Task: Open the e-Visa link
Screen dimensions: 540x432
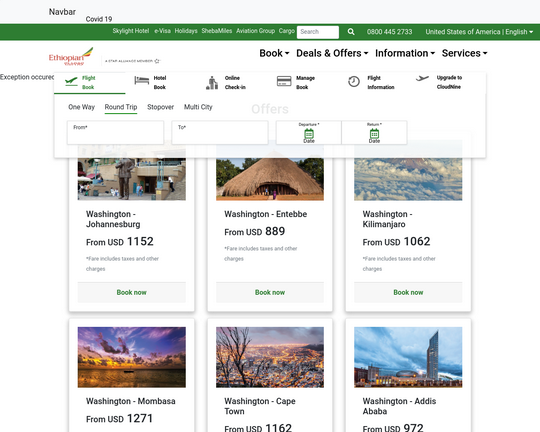Action: (x=162, y=31)
